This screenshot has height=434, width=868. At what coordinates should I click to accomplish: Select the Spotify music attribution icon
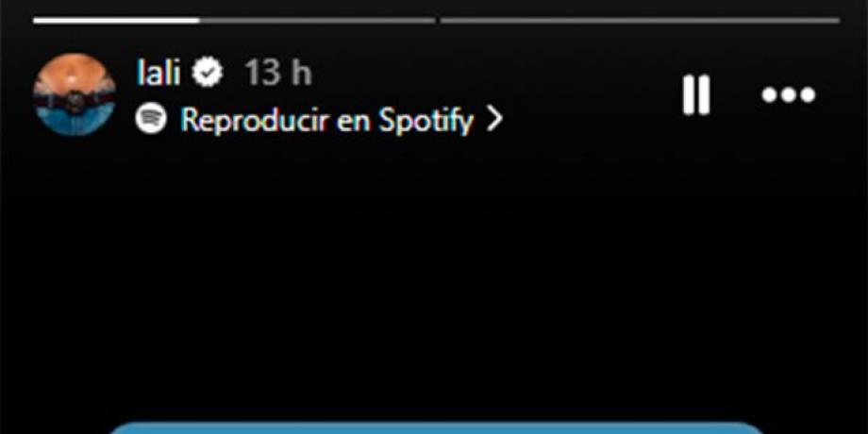click(x=151, y=119)
